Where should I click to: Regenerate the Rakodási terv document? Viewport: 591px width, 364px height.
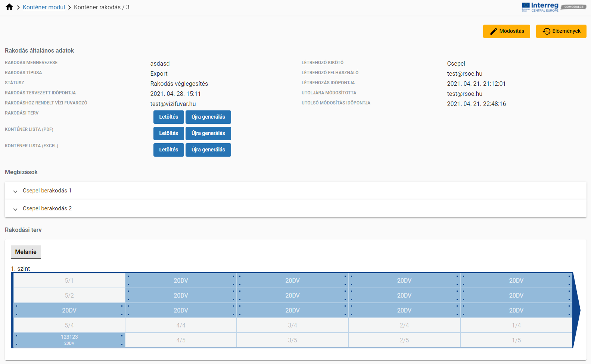point(208,117)
